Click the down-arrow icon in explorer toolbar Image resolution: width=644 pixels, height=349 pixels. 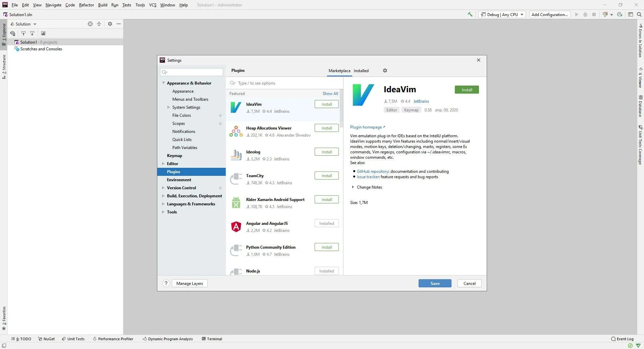(x=32, y=33)
